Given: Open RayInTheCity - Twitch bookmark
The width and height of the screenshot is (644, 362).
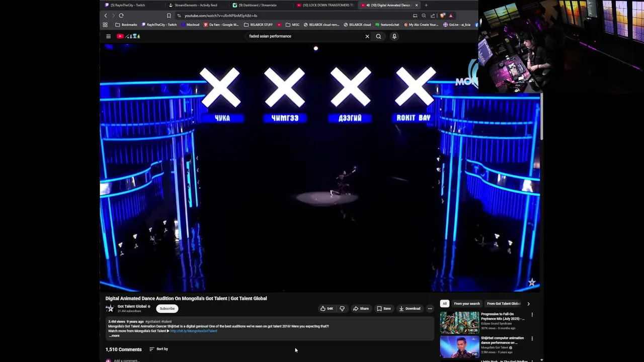Looking at the screenshot, I should [x=159, y=25].
